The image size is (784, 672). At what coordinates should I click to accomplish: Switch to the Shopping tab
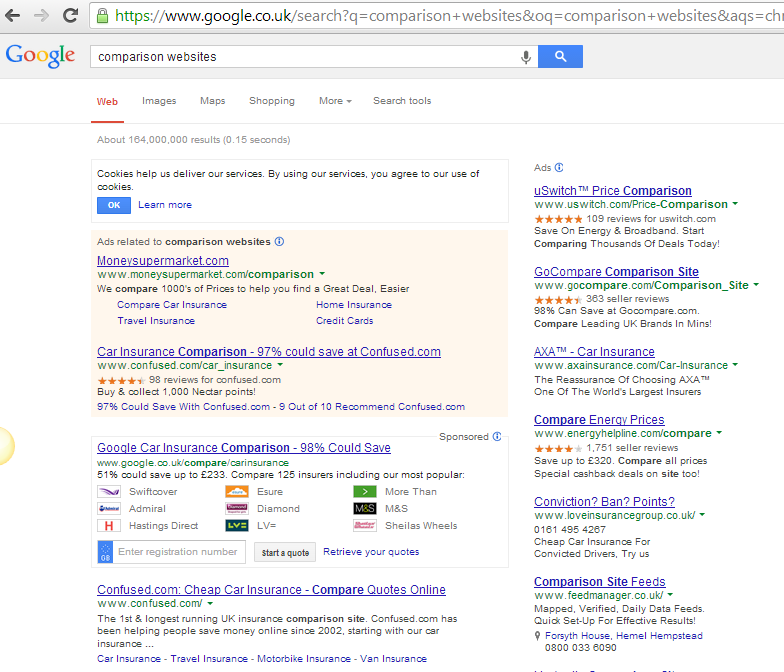272,101
